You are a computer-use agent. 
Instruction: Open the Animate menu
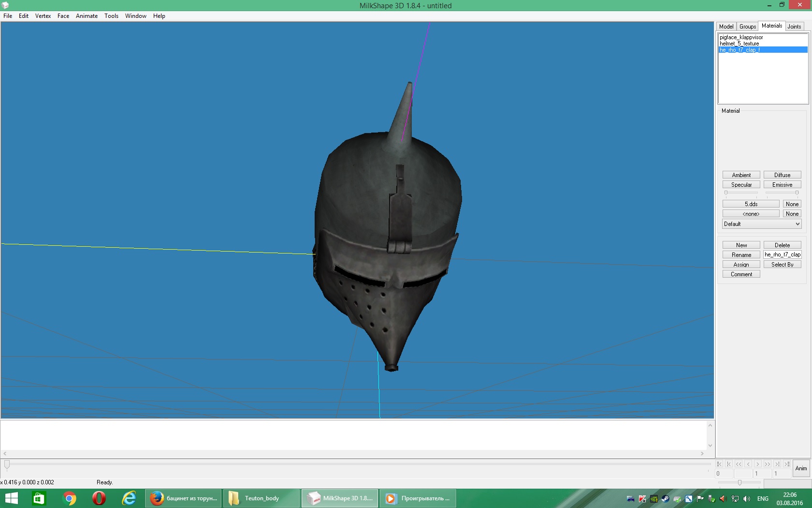coord(87,16)
